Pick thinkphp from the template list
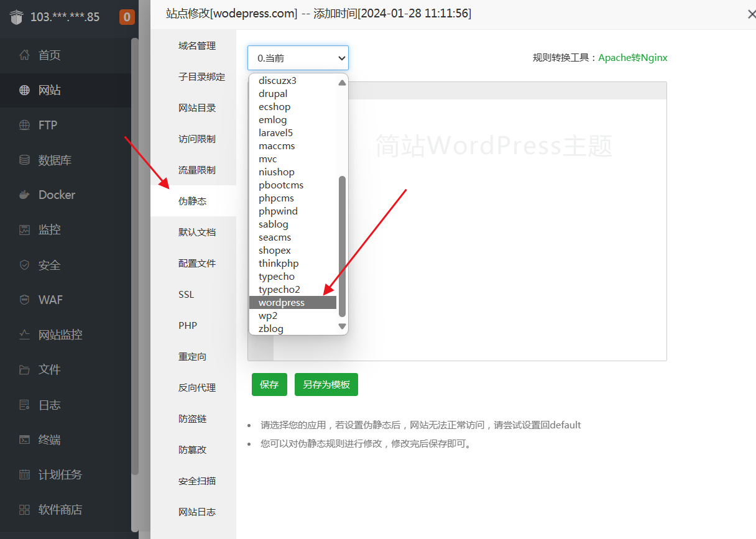756x539 pixels. click(279, 264)
